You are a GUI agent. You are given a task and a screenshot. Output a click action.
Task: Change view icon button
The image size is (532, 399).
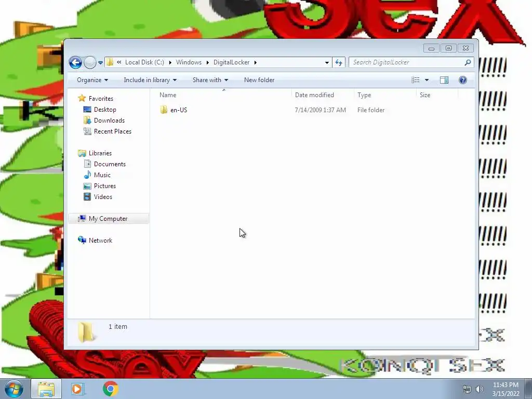416,80
